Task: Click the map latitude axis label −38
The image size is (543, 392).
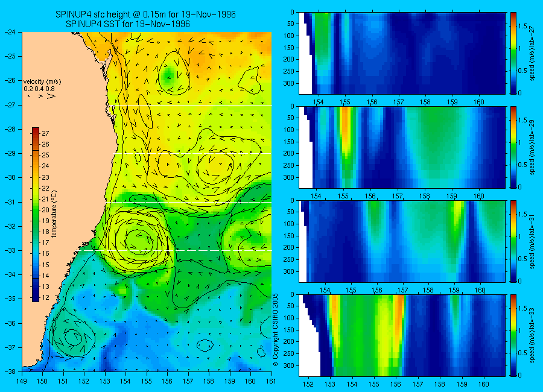Action: [11, 371]
